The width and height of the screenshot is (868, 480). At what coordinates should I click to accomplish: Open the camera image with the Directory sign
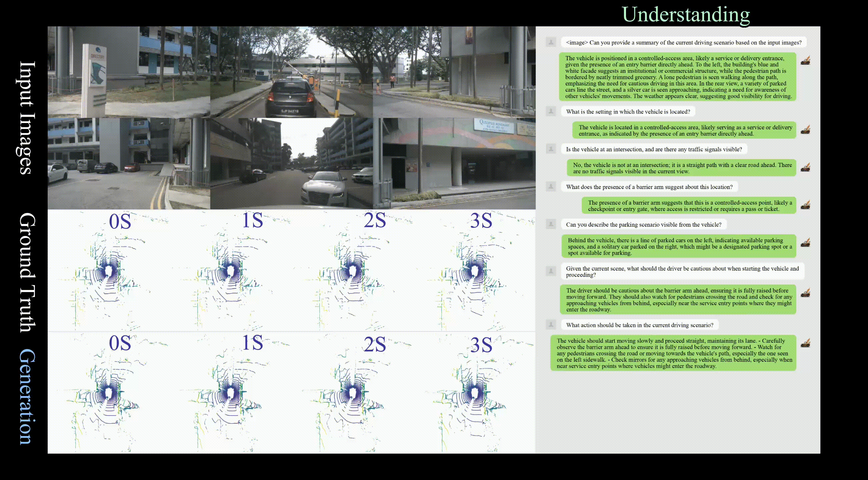coord(129,72)
